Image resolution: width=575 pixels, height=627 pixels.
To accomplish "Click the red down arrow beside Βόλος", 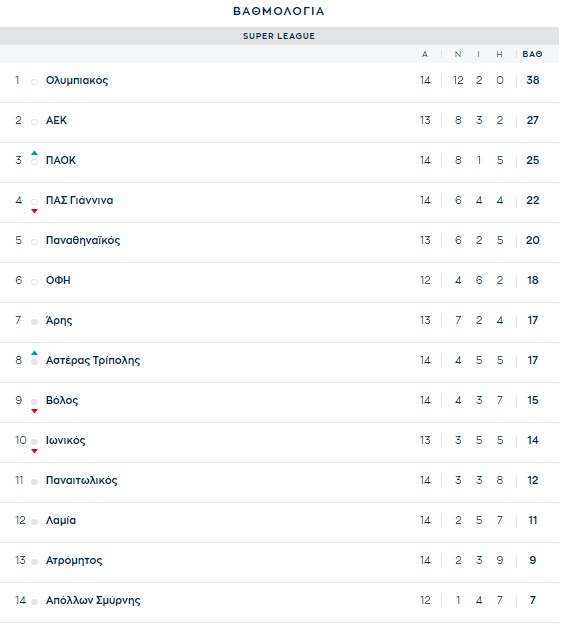I will coord(34,411).
